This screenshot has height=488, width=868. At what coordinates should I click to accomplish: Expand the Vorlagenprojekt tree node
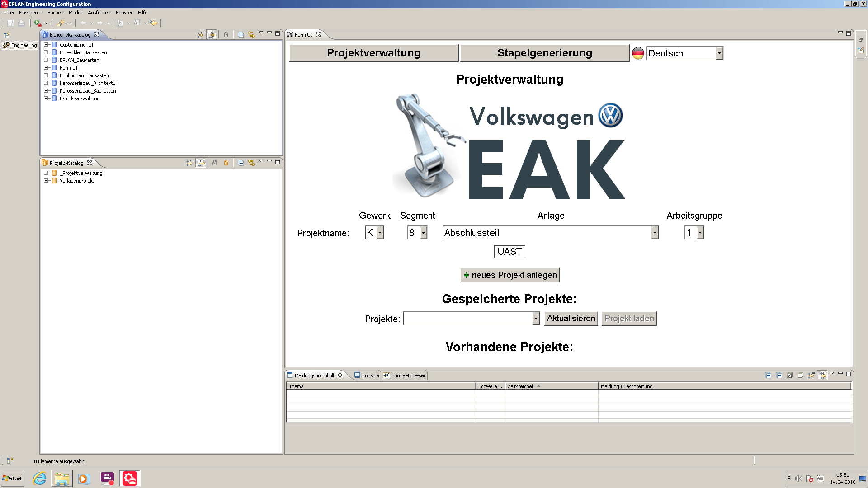click(x=45, y=180)
